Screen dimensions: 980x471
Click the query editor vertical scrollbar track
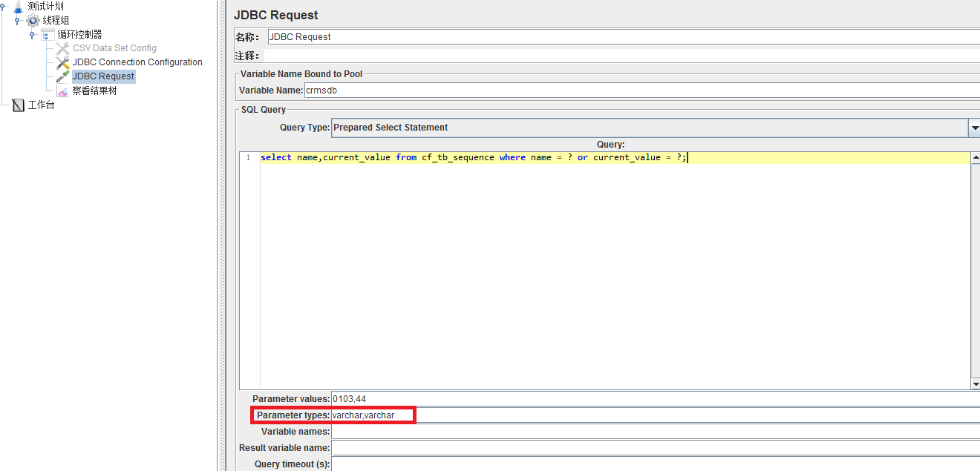(x=976, y=271)
